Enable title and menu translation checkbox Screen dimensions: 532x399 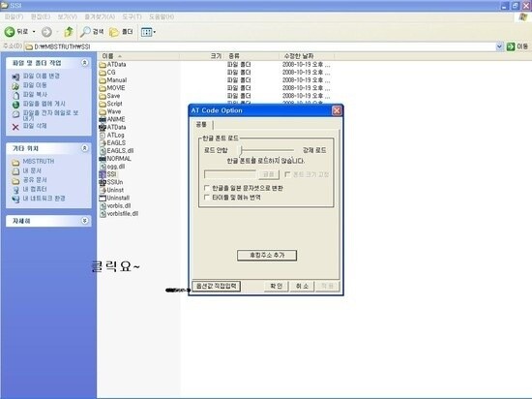click(x=207, y=198)
